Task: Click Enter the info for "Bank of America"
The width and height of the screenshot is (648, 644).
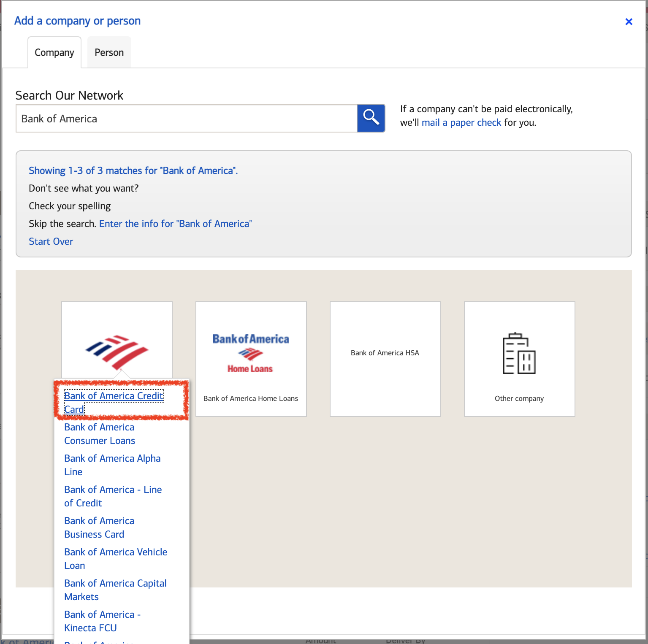Action: 175,224
